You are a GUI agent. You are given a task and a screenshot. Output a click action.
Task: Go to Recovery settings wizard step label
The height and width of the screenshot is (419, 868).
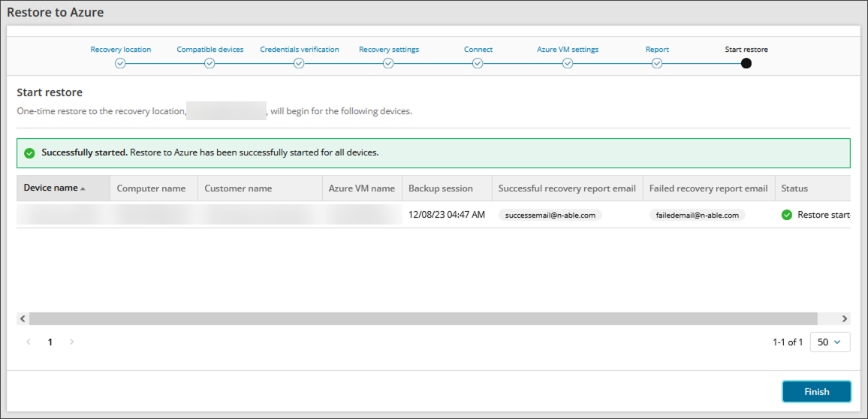tap(388, 50)
